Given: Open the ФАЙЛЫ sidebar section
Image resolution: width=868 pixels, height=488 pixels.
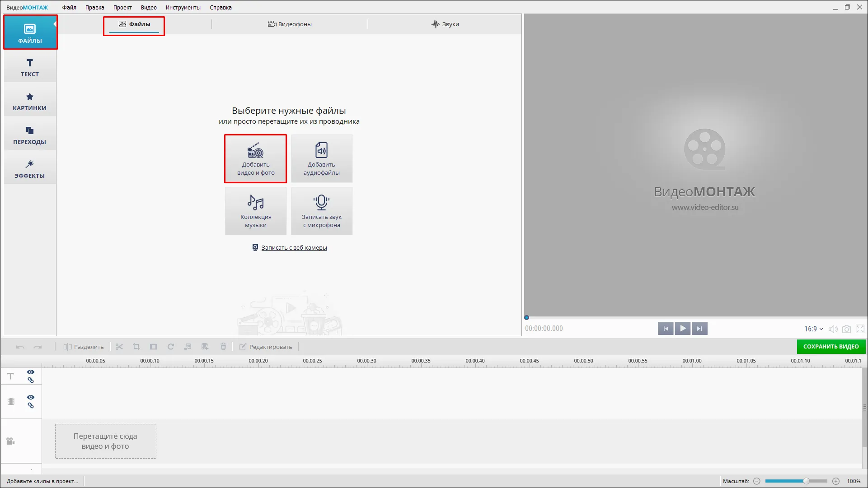Looking at the screenshot, I should [x=30, y=33].
